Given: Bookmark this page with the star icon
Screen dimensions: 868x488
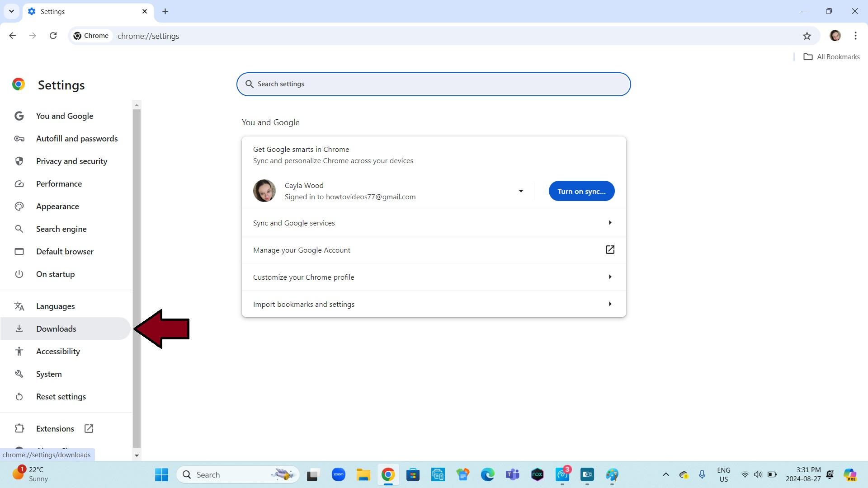Looking at the screenshot, I should (807, 36).
